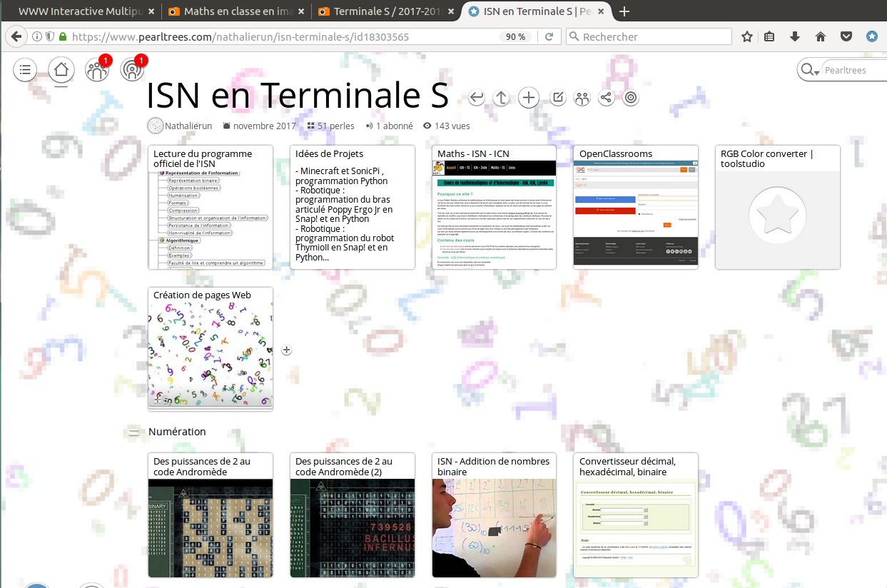887x588 pixels.
Task: Click the 90 % zoom level indicator
Action: (x=515, y=37)
